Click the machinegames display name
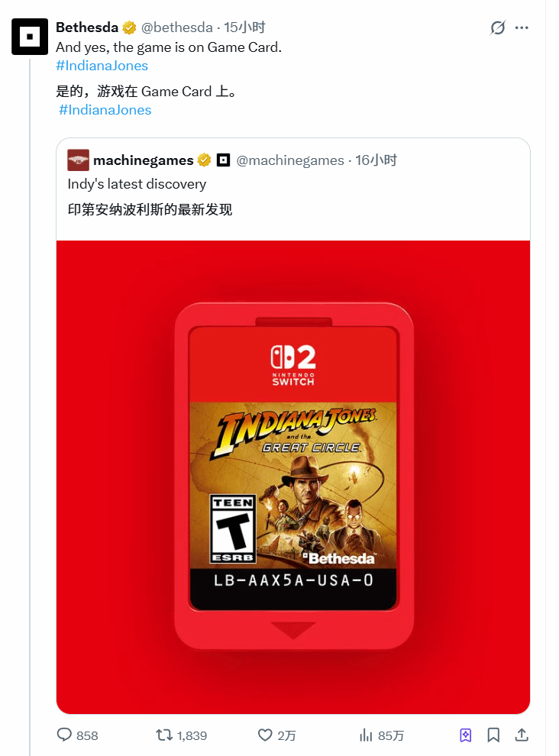The height and width of the screenshot is (756, 559). tap(144, 160)
